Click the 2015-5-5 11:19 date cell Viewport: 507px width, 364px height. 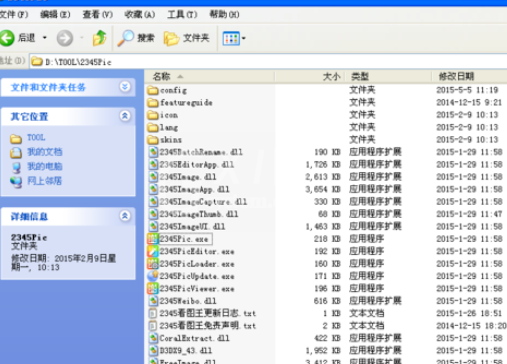click(x=467, y=90)
